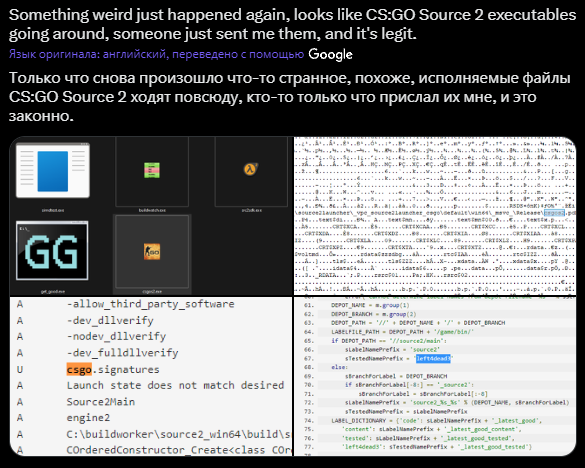Click the Source2Main string line

coord(101,402)
